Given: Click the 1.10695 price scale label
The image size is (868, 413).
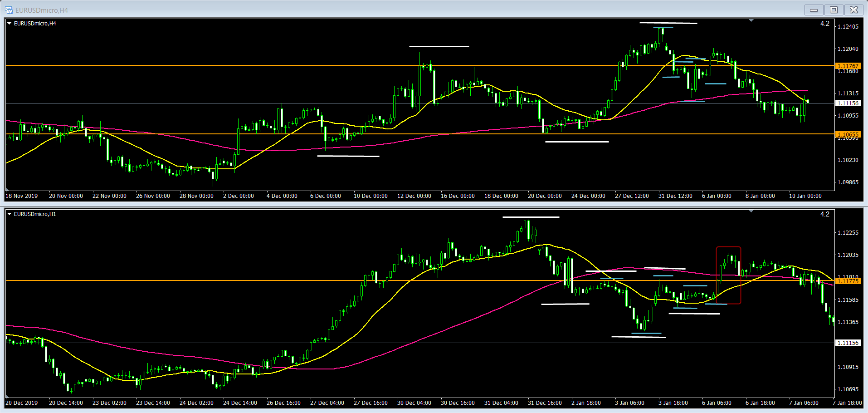Looking at the screenshot, I should (x=848, y=389).
